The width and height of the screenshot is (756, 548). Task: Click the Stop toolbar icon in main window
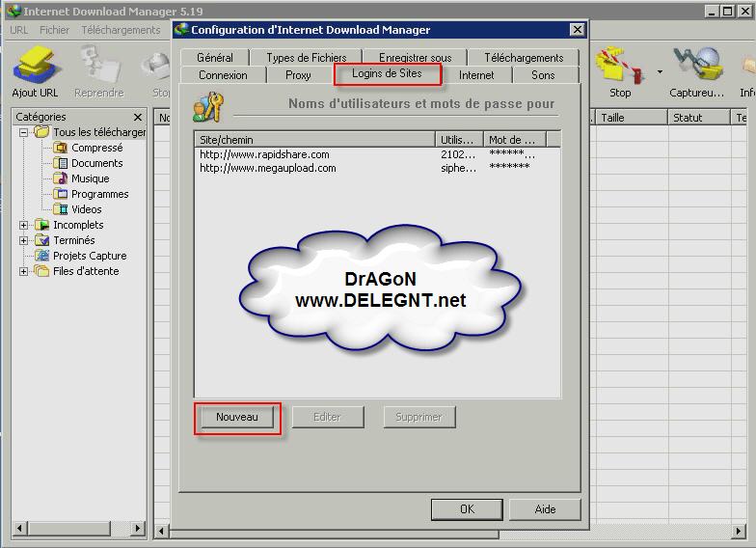619,66
